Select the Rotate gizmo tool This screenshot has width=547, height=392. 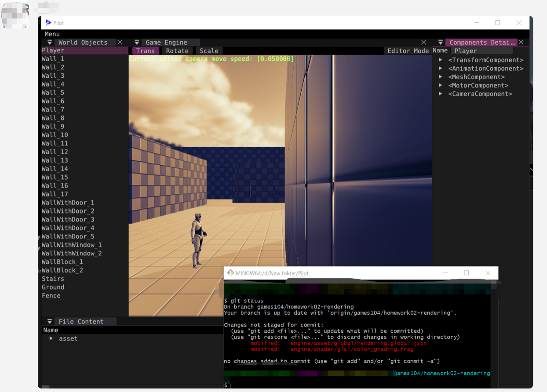(177, 51)
